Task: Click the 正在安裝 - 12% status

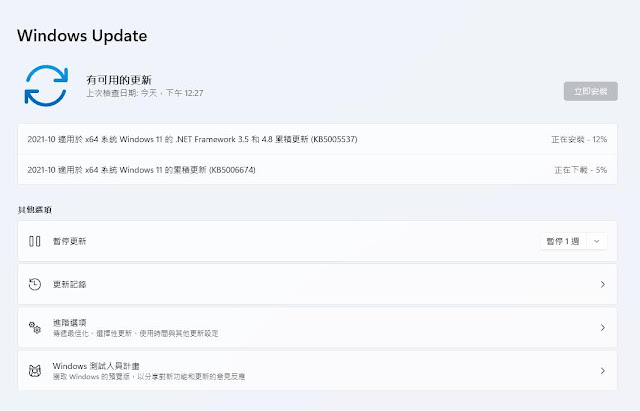Action: point(579,140)
